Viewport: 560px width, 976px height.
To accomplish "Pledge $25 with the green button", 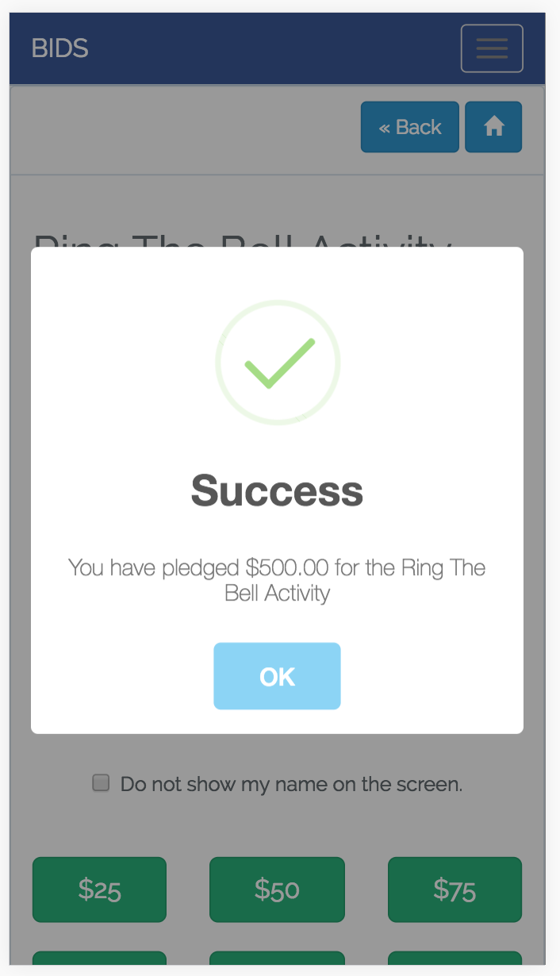I will click(x=99, y=890).
